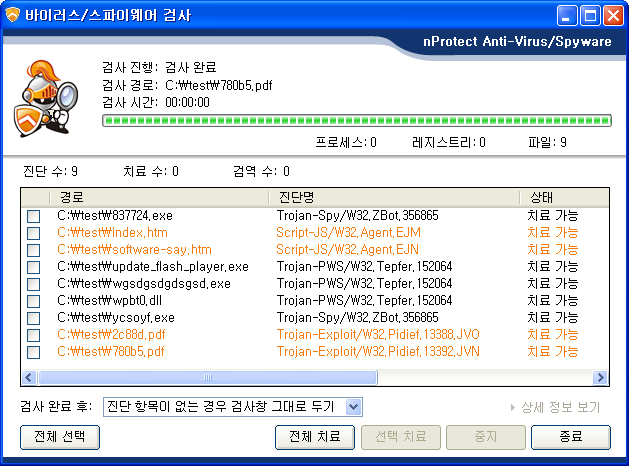Click diagnosis Trojan-Exploit/W32.Pidief.13392.JVN
The height and width of the screenshot is (466, 629).
coord(378,352)
